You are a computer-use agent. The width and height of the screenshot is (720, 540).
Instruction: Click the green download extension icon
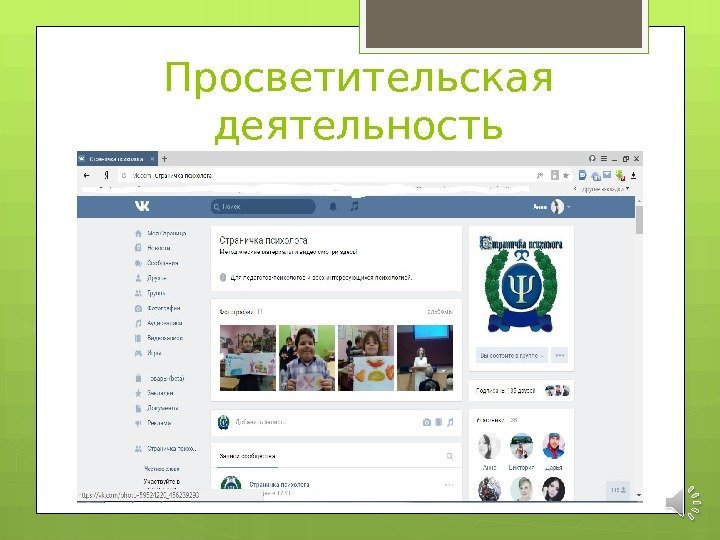[620, 175]
